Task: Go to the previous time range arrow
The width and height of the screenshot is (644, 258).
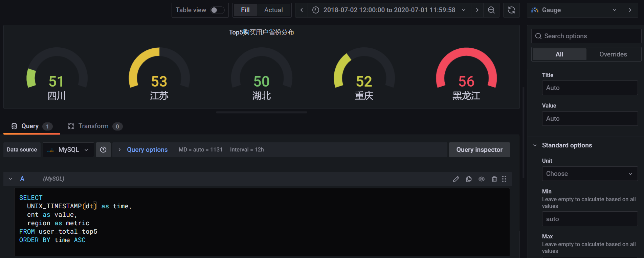Action: 302,10
